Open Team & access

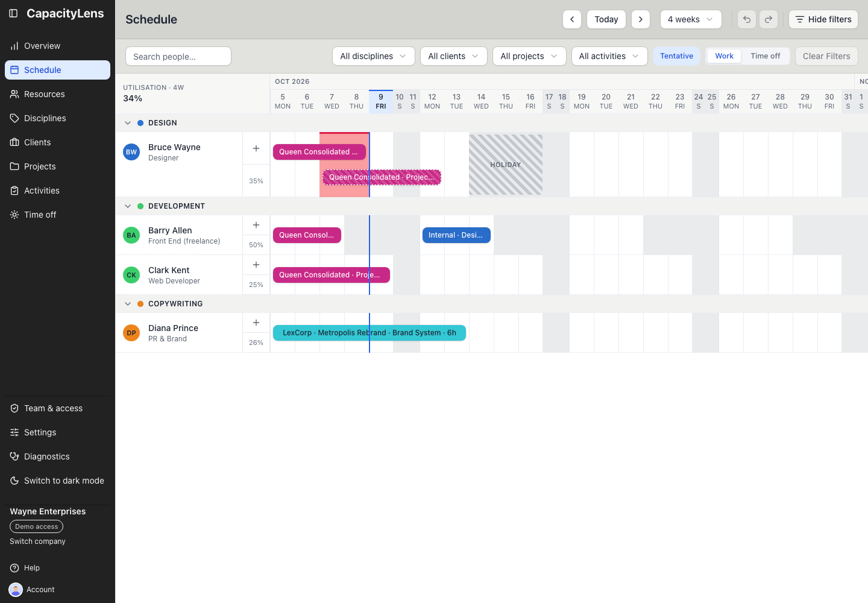(x=57, y=408)
